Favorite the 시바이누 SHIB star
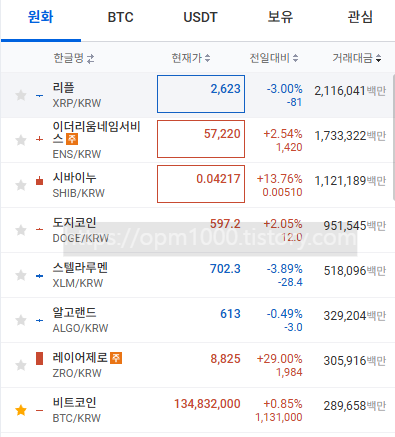 coord(21,185)
